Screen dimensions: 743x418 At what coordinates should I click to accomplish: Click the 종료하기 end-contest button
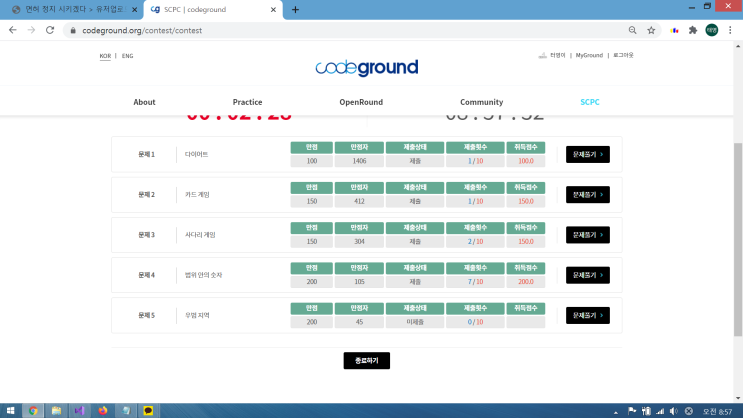click(367, 361)
